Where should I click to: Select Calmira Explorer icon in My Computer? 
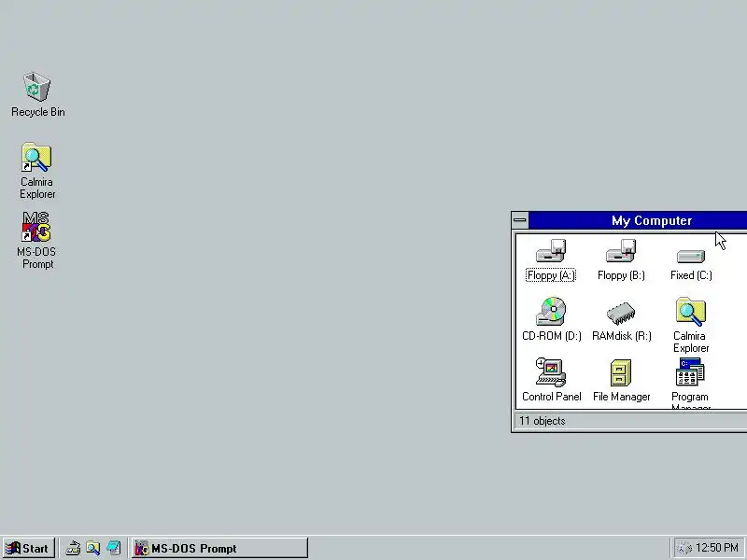[691, 312]
